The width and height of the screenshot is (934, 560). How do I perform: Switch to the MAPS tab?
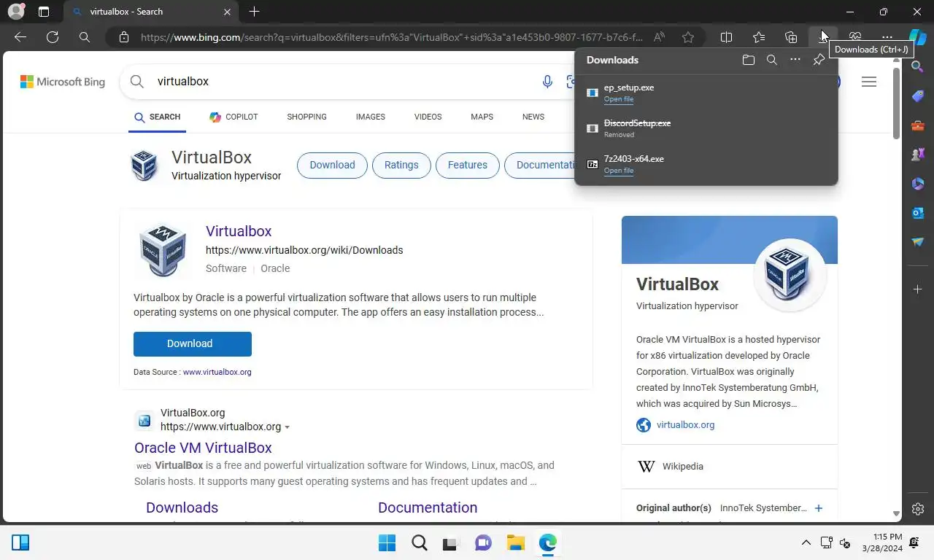pyautogui.click(x=482, y=117)
